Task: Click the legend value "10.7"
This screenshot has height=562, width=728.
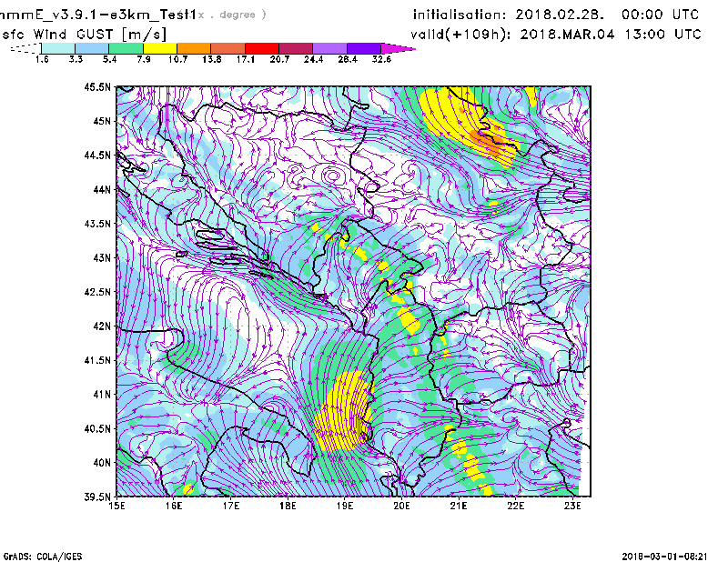Action: click(177, 59)
